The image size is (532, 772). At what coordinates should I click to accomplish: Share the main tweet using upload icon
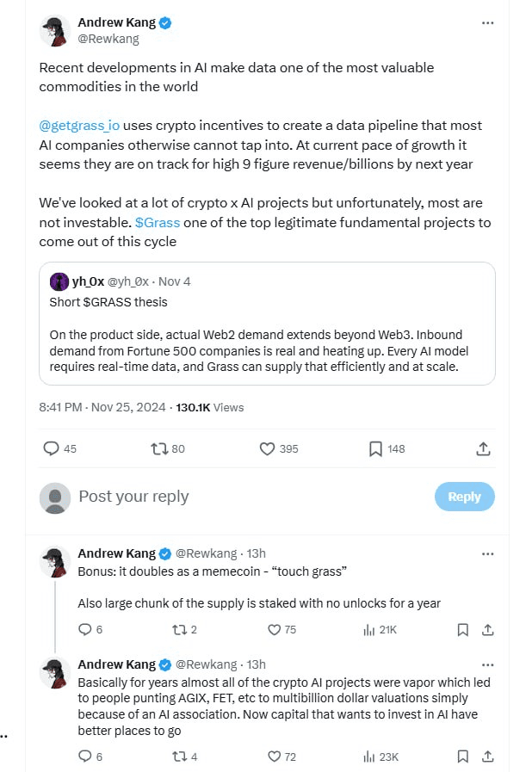click(x=483, y=448)
